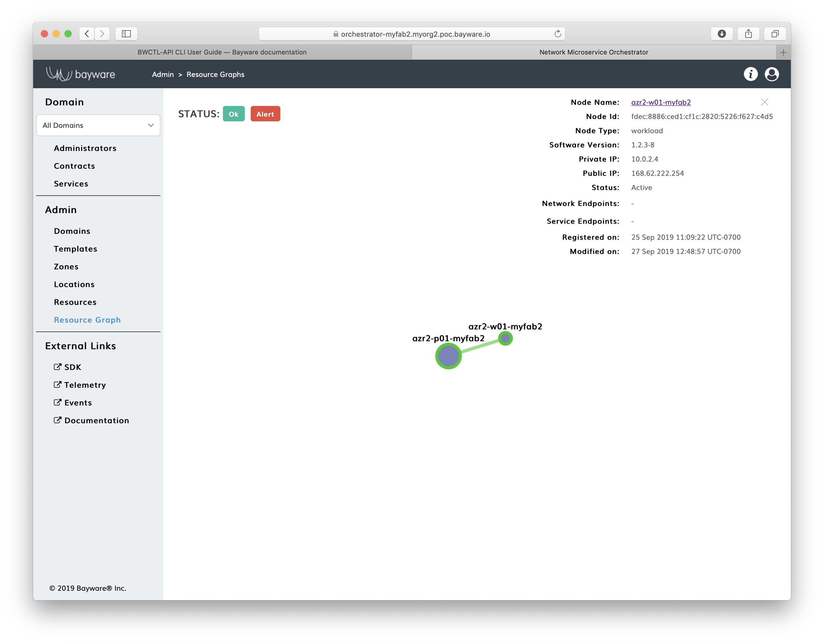This screenshot has width=824, height=644.
Task: Click the SDK external link icon
Action: (58, 366)
